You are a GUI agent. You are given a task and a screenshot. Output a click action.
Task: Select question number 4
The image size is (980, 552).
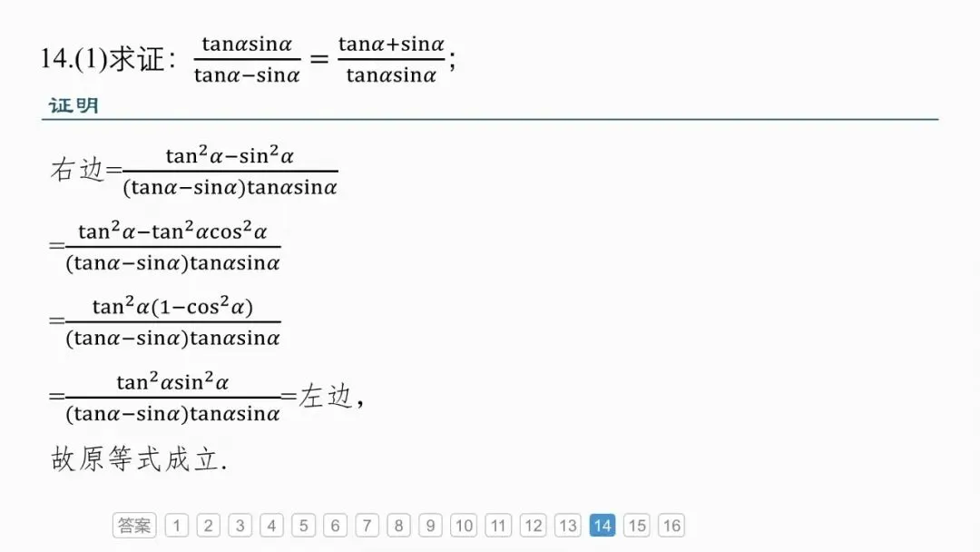pyautogui.click(x=272, y=525)
